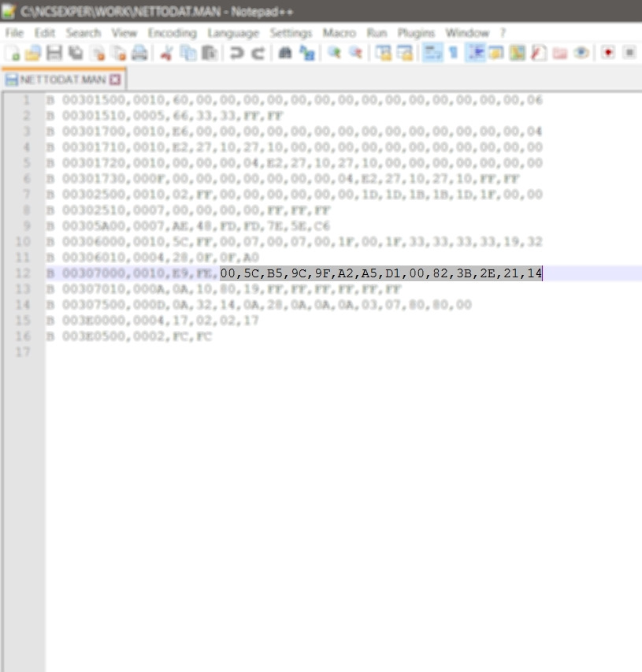642x672 pixels.
Task: Click line beginning 00305A00,0007,AE
Action: (x=188, y=226)
